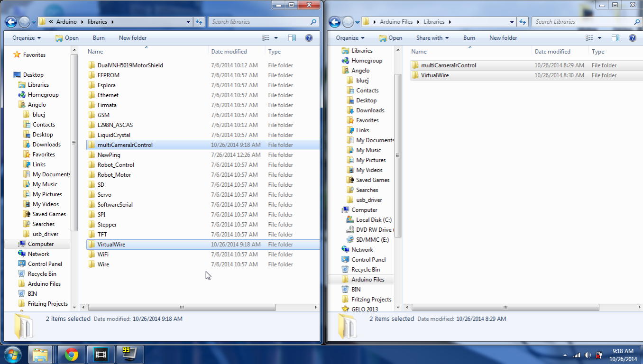Open Media Player Classic from the taskbar

(x=100, y=354)
